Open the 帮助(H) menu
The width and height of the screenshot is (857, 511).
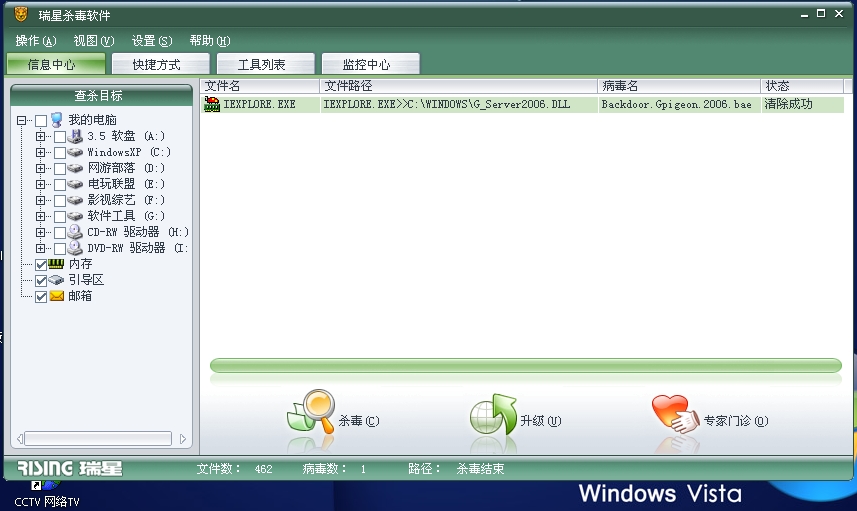click(x=210, y=40)
